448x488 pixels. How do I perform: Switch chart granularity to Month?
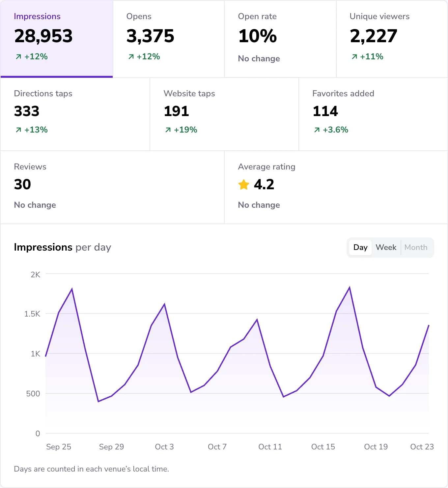(416, 248)
